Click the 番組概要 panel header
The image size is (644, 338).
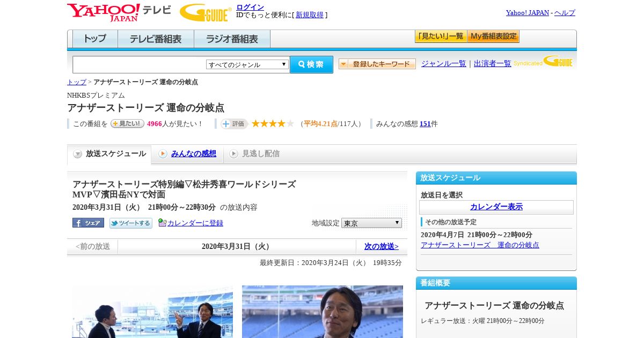[496, 283]
